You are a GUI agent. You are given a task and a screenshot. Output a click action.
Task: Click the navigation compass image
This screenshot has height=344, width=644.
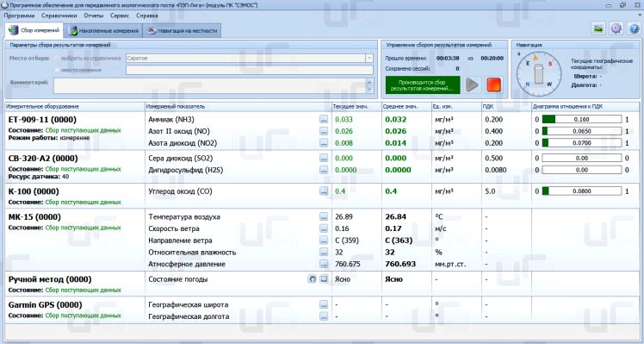click(x=538, y=73)
